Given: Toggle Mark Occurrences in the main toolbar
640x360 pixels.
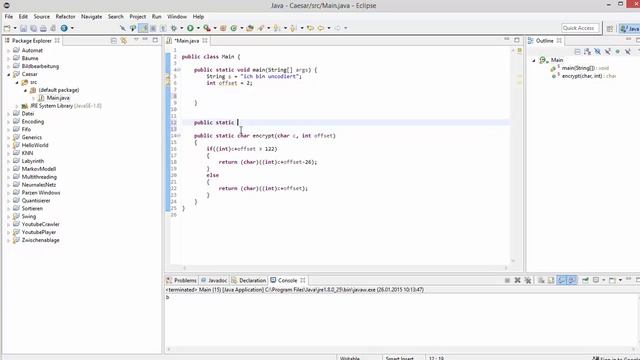Looking at the screenshot, I should [x=143, y=28].
